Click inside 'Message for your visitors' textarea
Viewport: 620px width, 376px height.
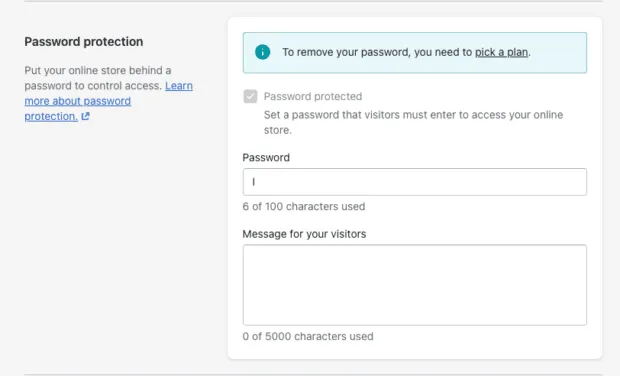click(x=415, y=285)
